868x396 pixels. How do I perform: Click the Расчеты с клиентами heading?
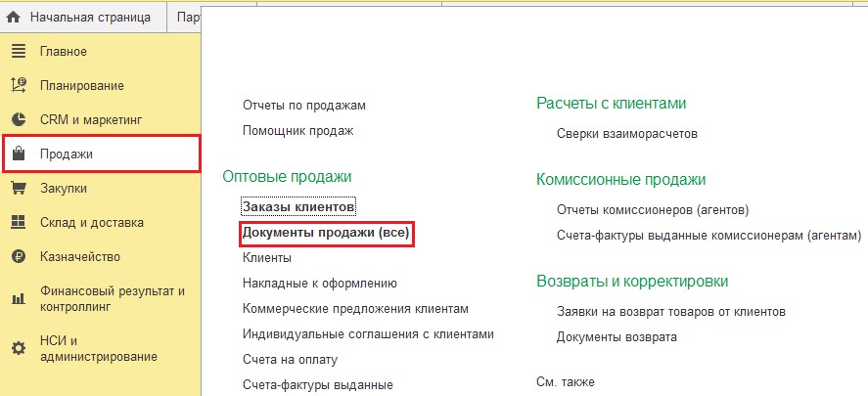tap(612, 104)
